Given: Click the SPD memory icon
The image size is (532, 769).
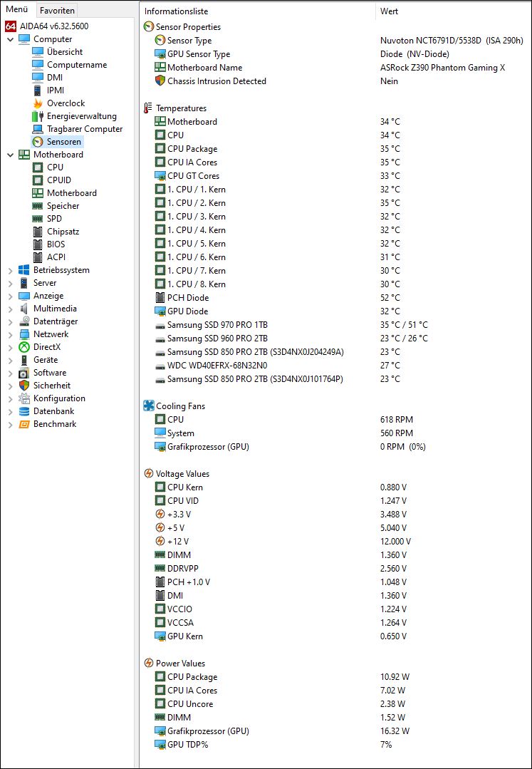Looking at the screenshot, I should 38,219.
